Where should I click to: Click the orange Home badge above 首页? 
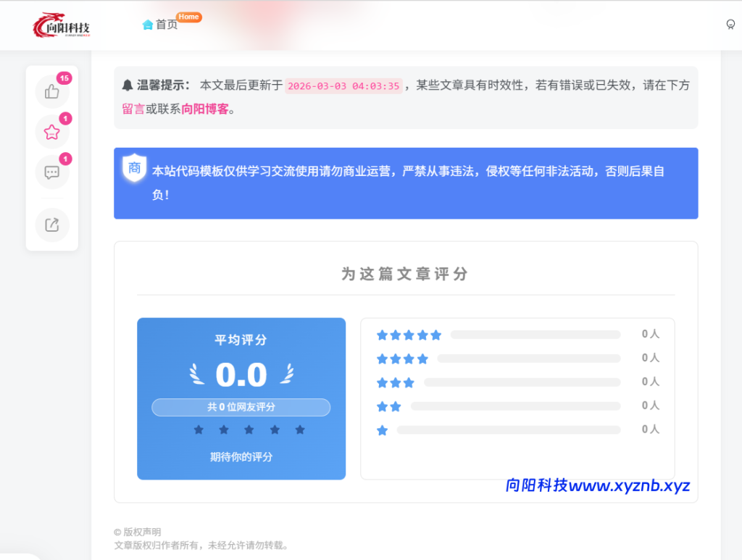pos(189,16)
